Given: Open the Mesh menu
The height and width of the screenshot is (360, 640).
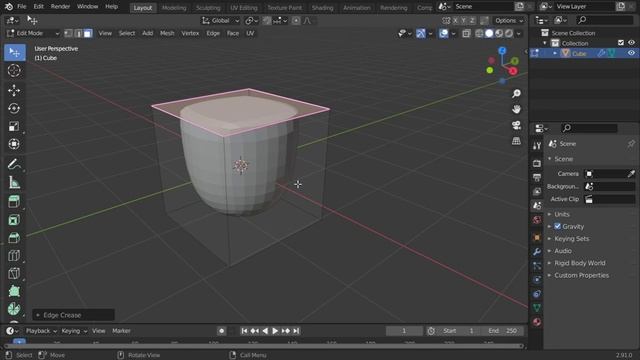Looking at the screenshot, I should point(167,33).
